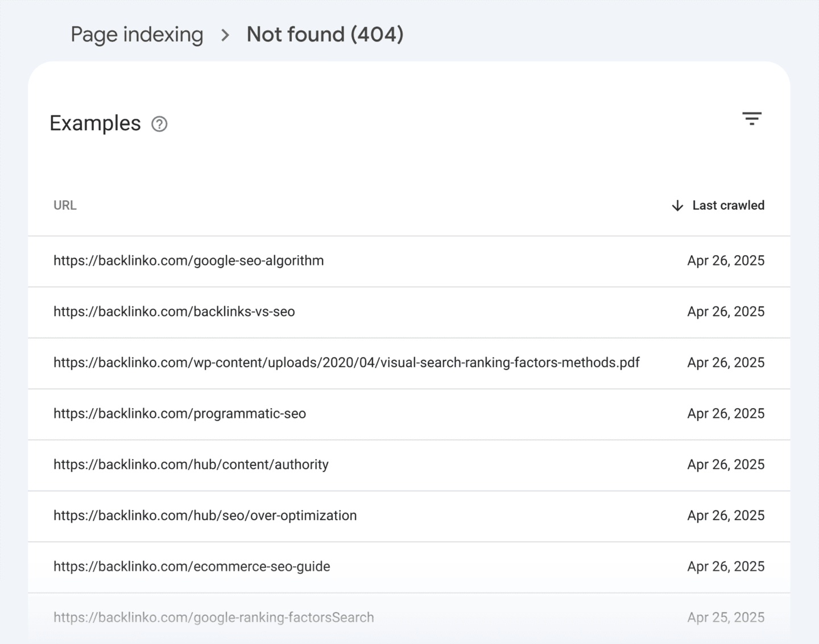Go back to Page indexing breadcrumb
The height and width of the screenshot is (644, 819).
136,35
